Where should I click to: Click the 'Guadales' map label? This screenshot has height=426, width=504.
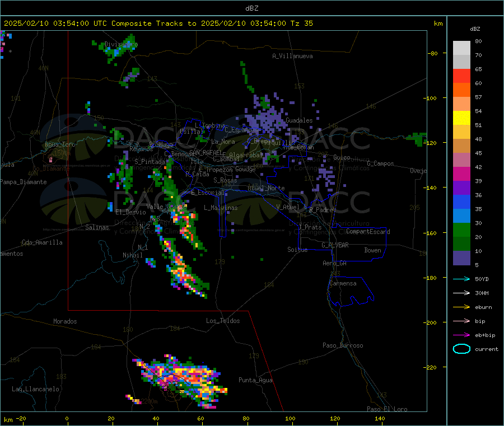tap(299, 120)
